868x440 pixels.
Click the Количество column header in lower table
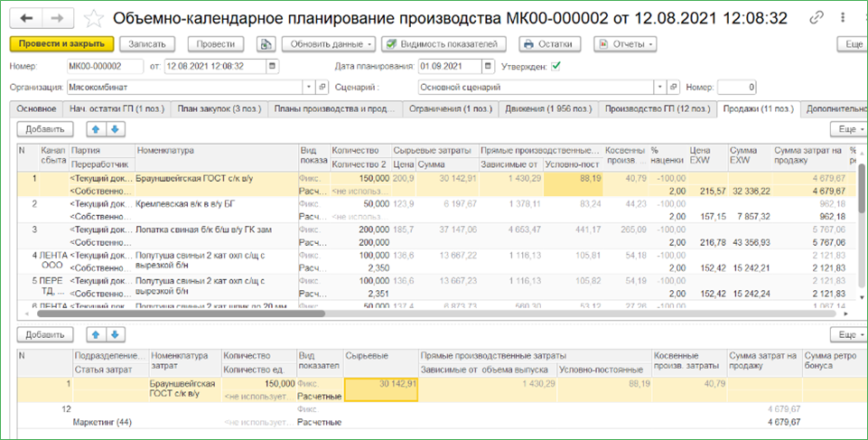click(258, 356)
